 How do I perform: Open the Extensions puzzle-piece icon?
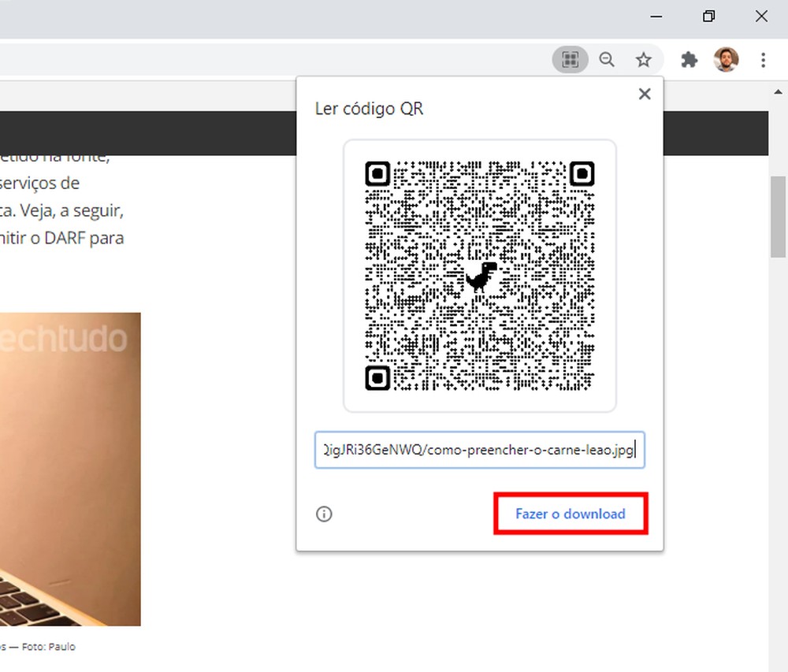pyautogui.click(x=689, y=59)
